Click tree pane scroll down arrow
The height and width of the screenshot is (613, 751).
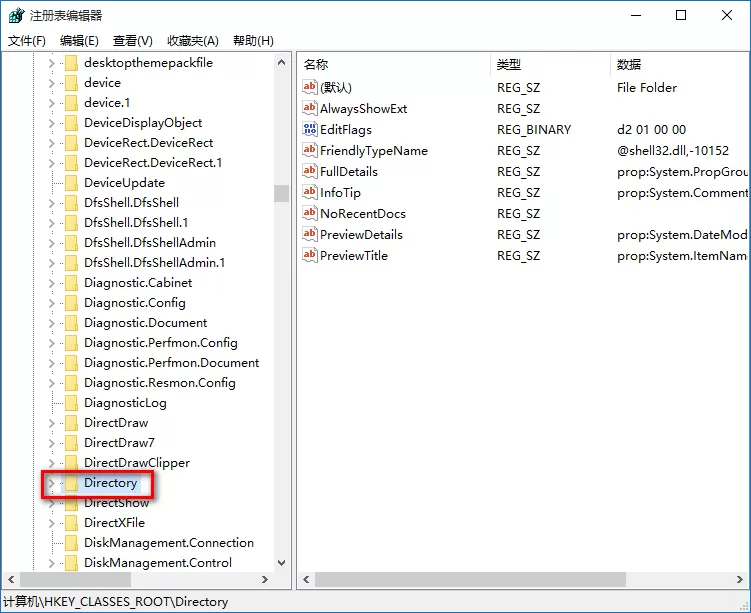(x=282, y=563)
